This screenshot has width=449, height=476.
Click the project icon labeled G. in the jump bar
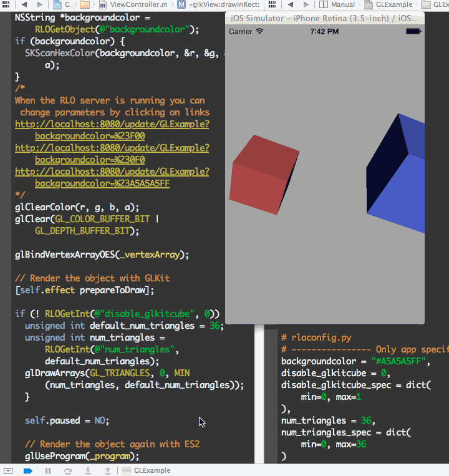click(62, 4)
